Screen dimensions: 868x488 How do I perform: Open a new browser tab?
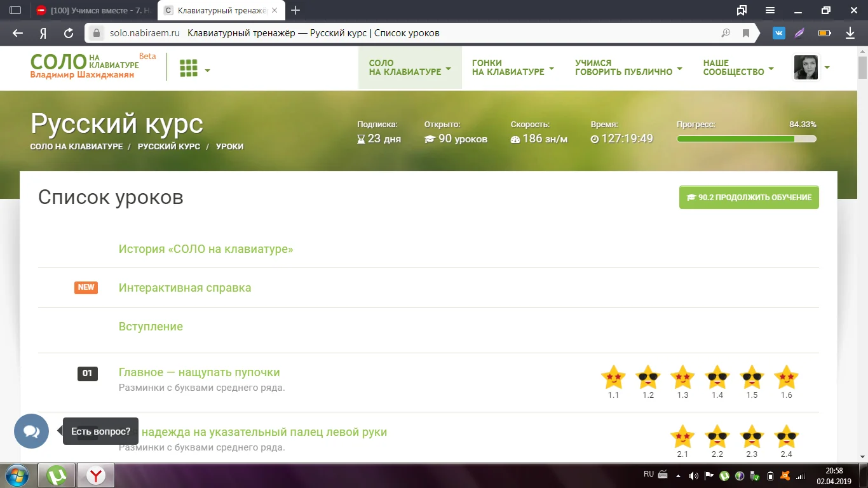tap(295, 10)
